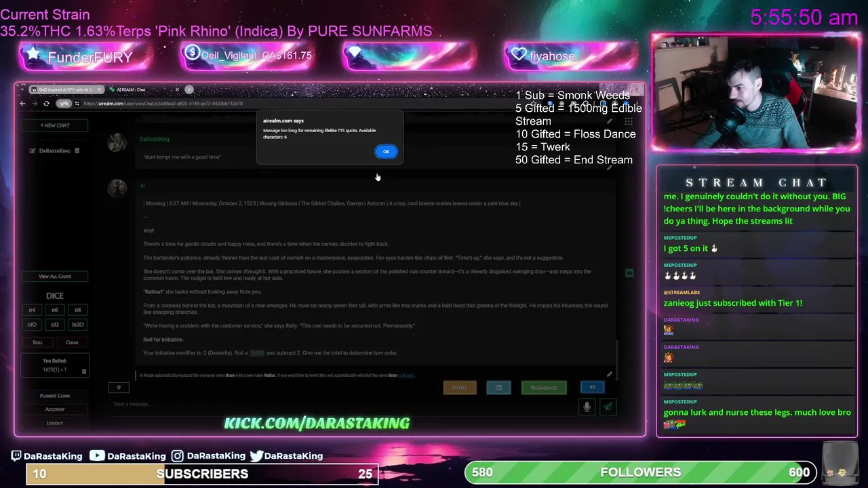The width and height of the screenshot is (868, 488).
Task: Click the airealm.com address bar
Action: (163, 104)
